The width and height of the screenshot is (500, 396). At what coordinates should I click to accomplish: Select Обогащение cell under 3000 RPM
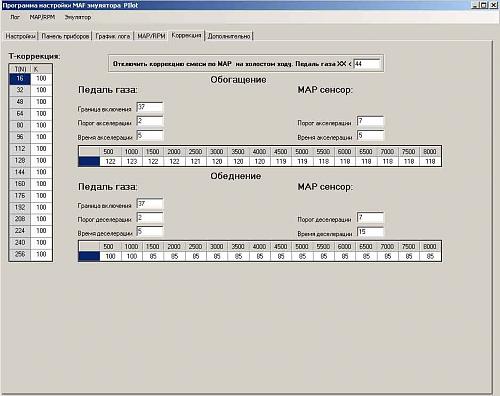tap(217, 162)
